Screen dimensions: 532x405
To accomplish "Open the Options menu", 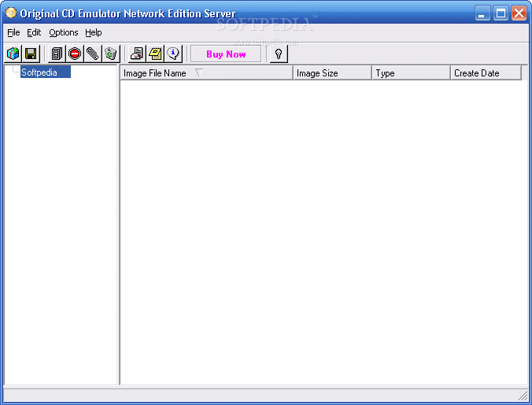I will (x=64, y=32).
